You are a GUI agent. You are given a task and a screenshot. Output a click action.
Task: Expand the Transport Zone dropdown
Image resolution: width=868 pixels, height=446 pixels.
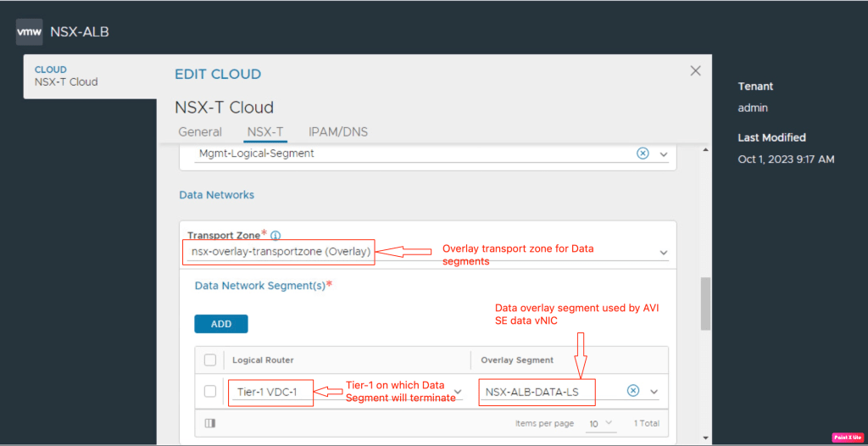[664, 253]
